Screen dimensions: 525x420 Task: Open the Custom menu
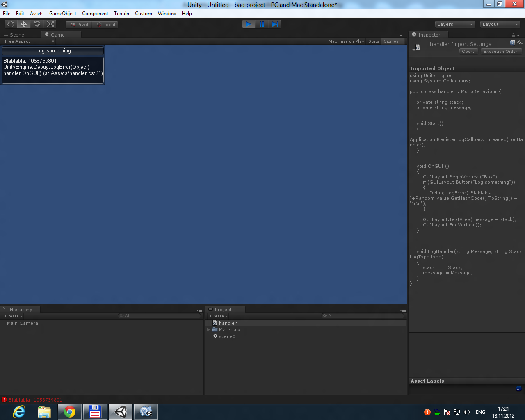[144, 14]
